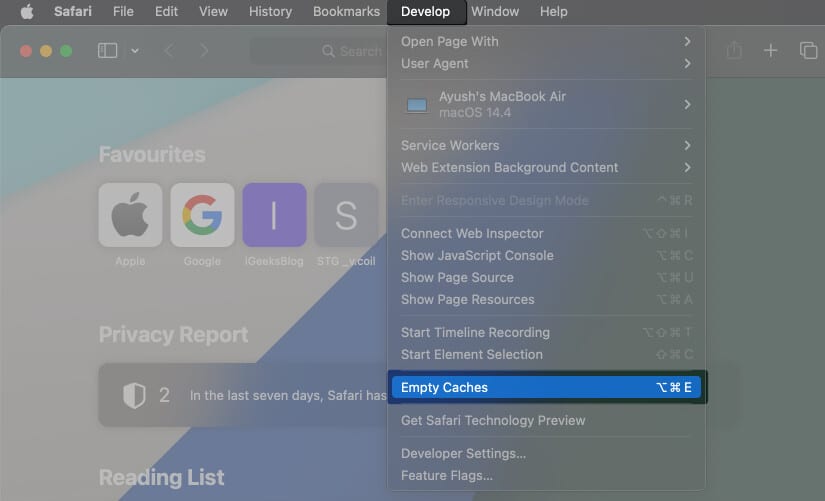
Task: Click the Safari search address field
Action: 318,51
